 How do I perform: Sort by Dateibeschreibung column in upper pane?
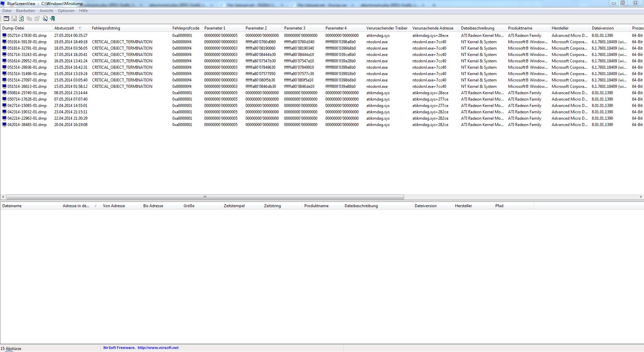[x=482, y=28]
